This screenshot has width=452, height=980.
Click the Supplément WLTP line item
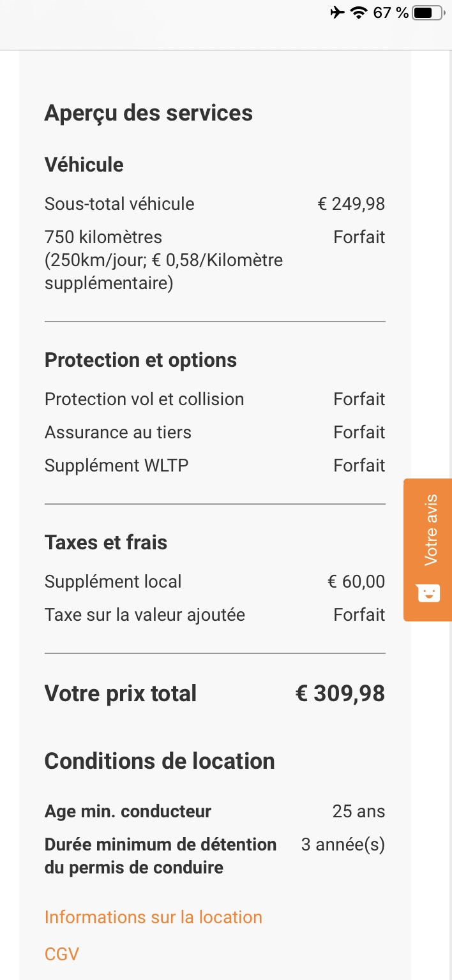coord(117,465)
